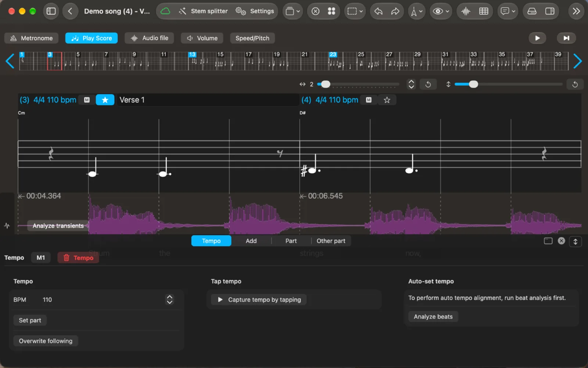Toggle the Speed/Pitch option
The image size is (588, 368).
[x=252, y=38]
